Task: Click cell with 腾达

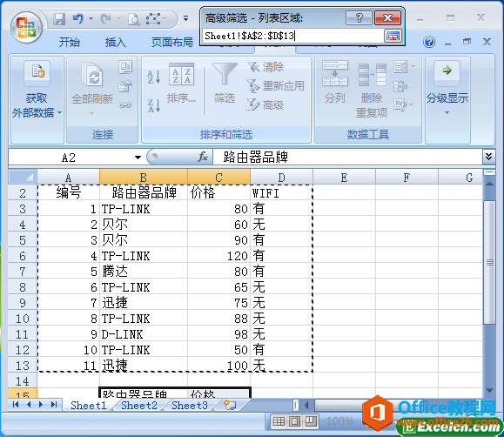Action: pos(144,272)
